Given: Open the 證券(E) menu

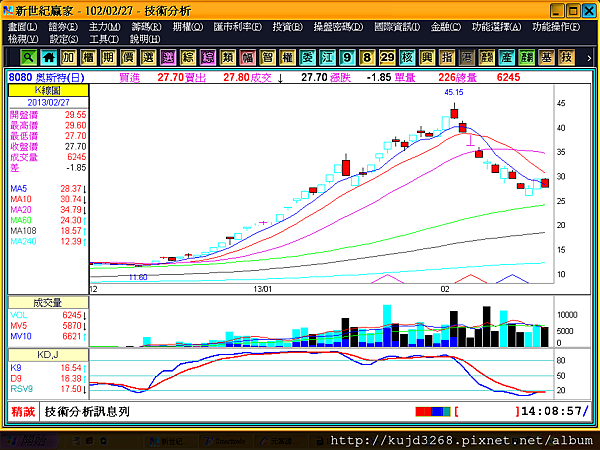Looking at the screenshot, I should click(63, 27).
